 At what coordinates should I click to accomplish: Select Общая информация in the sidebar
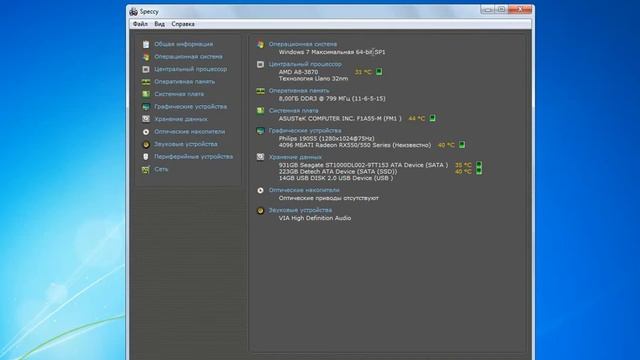184,44
